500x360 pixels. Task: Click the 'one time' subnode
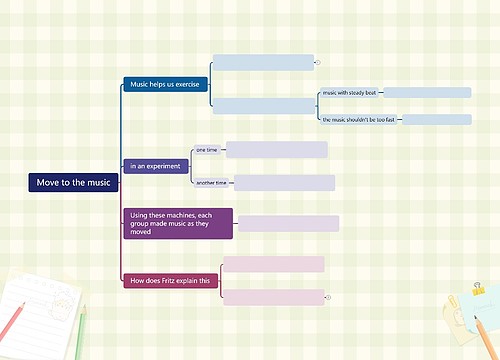click(207, 150)
